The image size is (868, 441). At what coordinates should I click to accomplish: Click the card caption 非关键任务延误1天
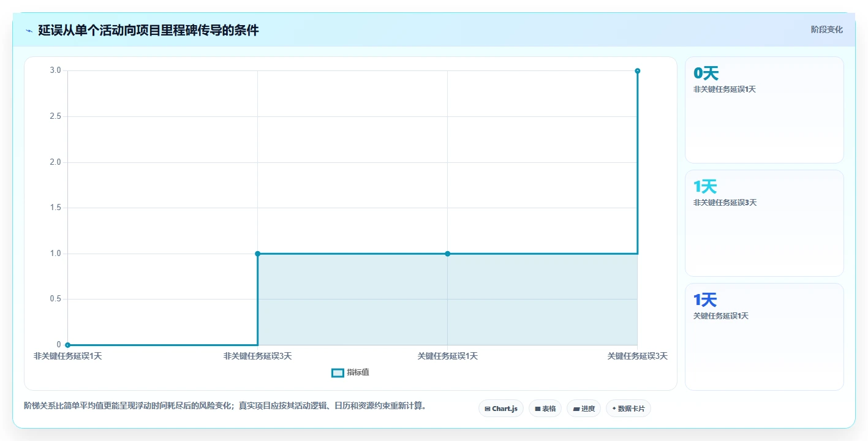point(725,89)
